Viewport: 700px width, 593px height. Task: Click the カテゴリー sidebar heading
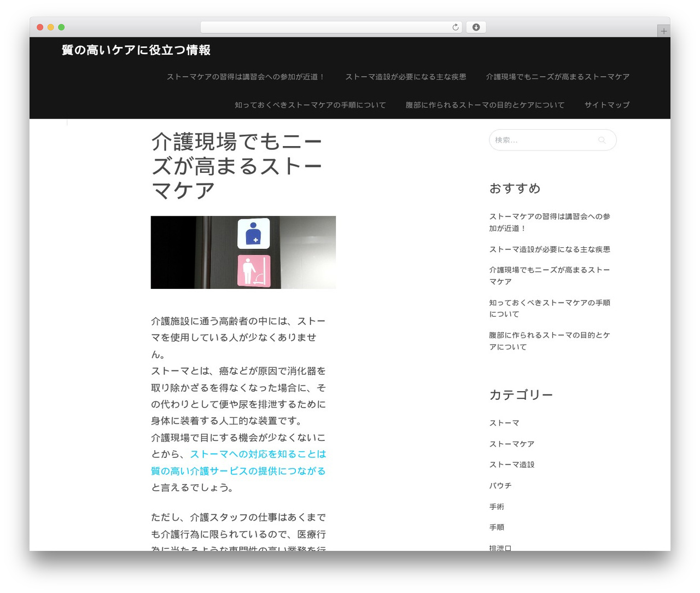click(521, 395)
